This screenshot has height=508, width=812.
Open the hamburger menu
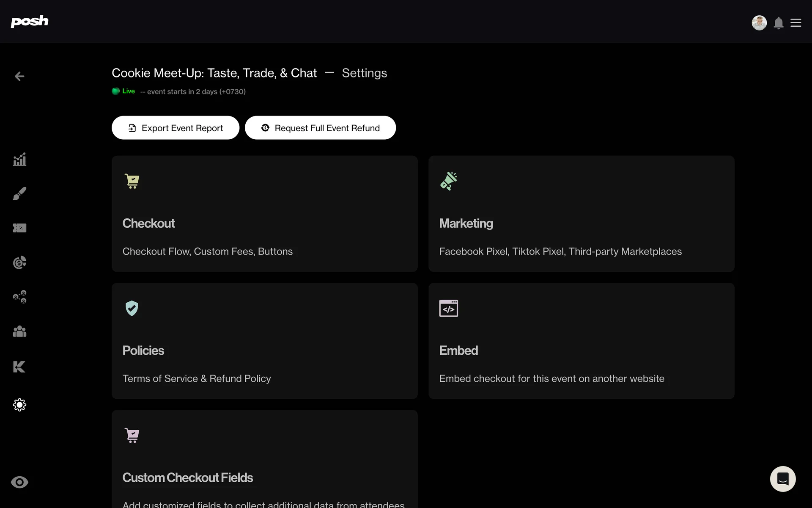[x=796, y=23]
